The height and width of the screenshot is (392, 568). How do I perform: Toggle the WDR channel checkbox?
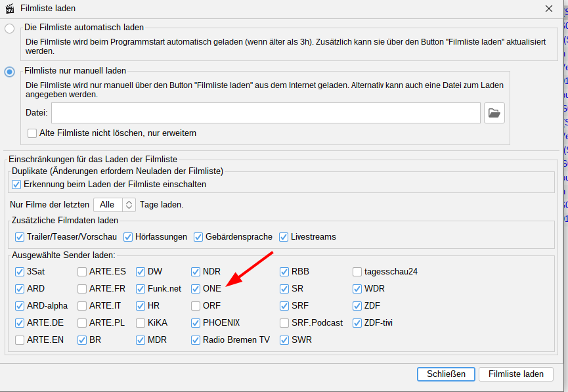pyautogui.click(x=357, y=289)
